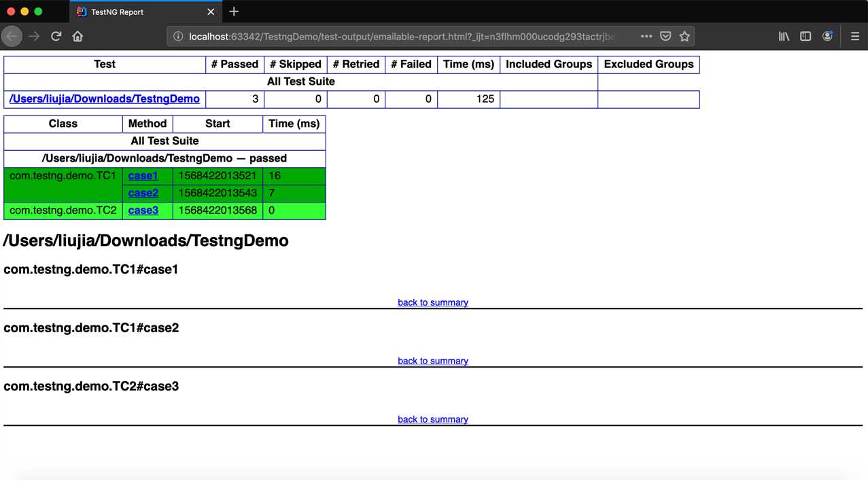The image size is (868, 481).
Task: Open the Firefox hamburger menu
Action: tap(855, 36)
